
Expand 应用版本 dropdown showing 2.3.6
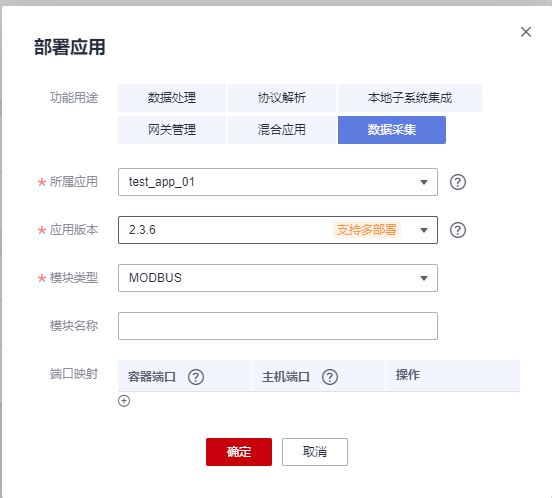[x=278, y=230]
